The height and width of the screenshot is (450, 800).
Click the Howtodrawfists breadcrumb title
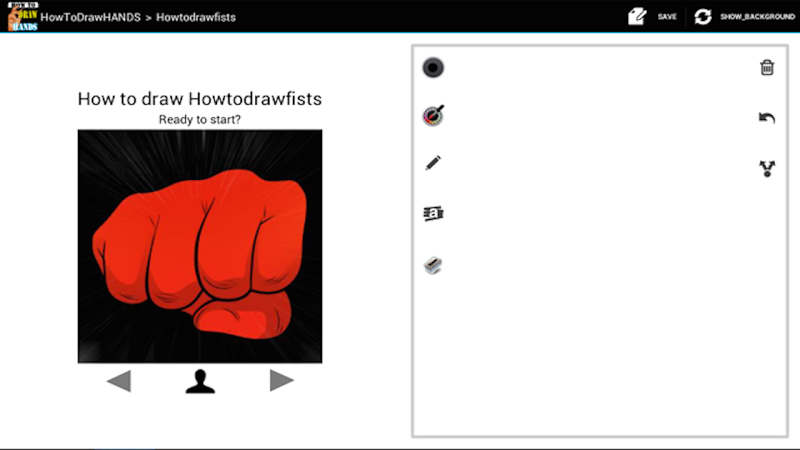pyautogui.click(x=196, y=17)
